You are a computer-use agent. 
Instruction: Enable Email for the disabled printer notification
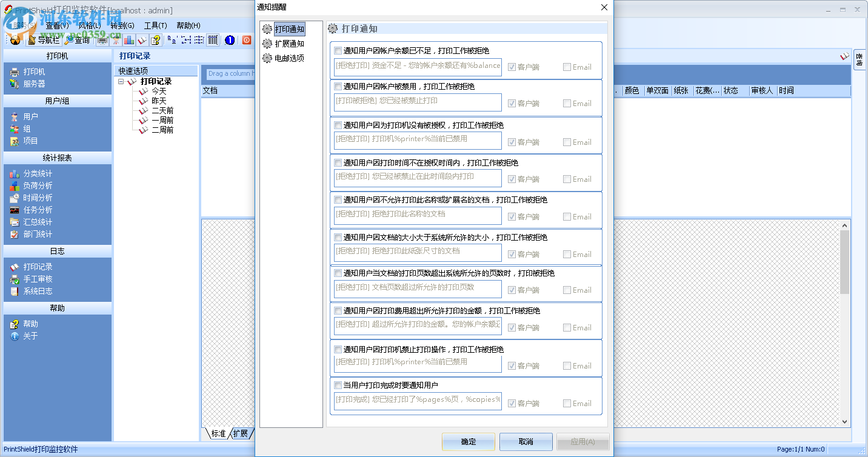[x=567, y=365]
